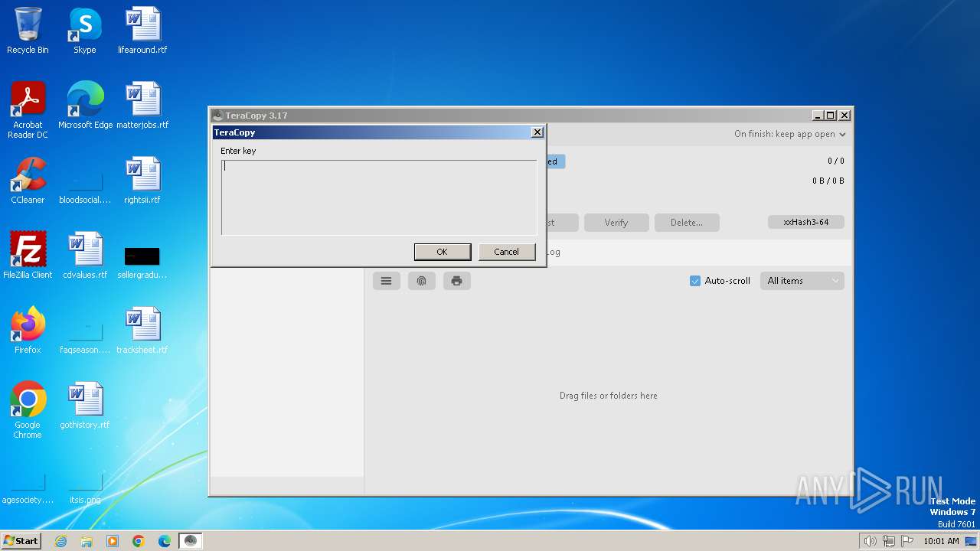Click the Edge taskbar icon

point(165,541)
